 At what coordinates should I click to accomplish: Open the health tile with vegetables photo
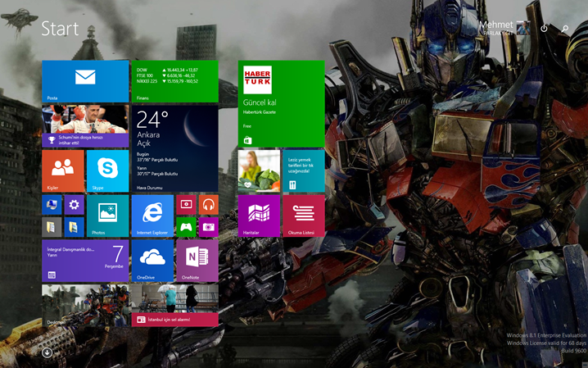pos(259,171)
